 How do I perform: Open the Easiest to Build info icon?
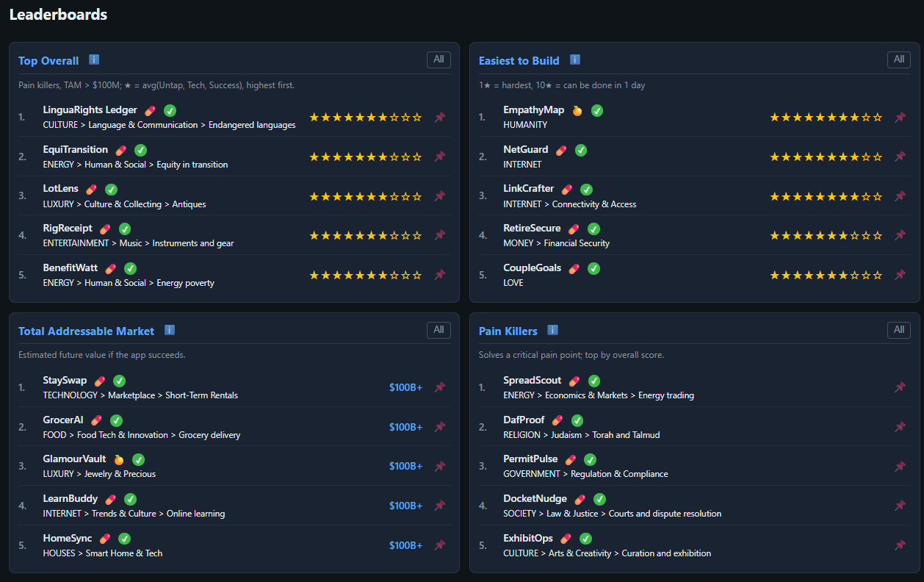coord(574,60)
